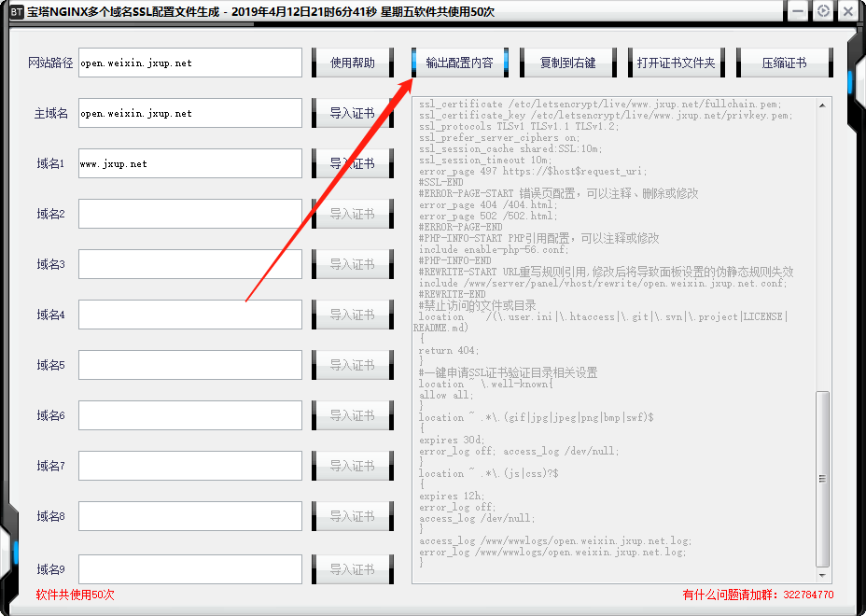Click the 'allow all;' line

click(446, 395)
